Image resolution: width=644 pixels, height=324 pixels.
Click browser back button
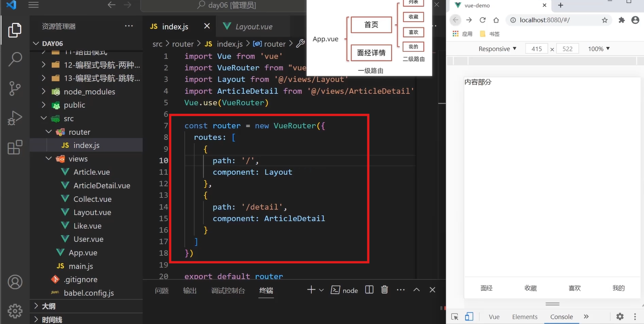pyautogui.click(x=456, y=20)
